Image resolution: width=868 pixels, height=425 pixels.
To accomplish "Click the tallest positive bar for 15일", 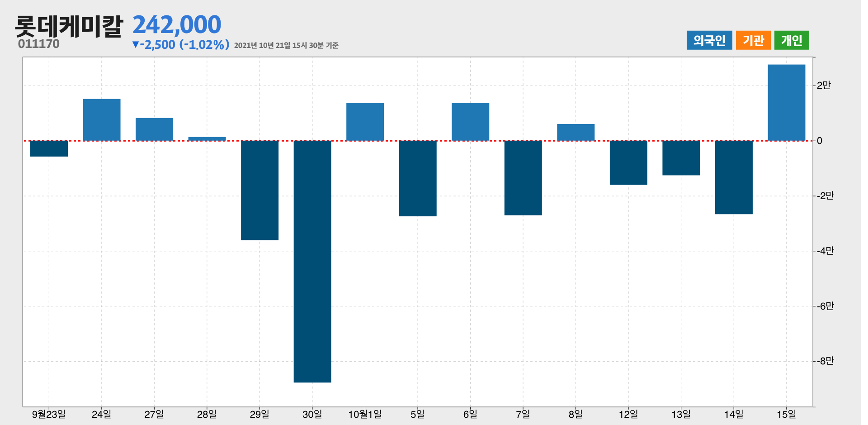I will point(786,103).
